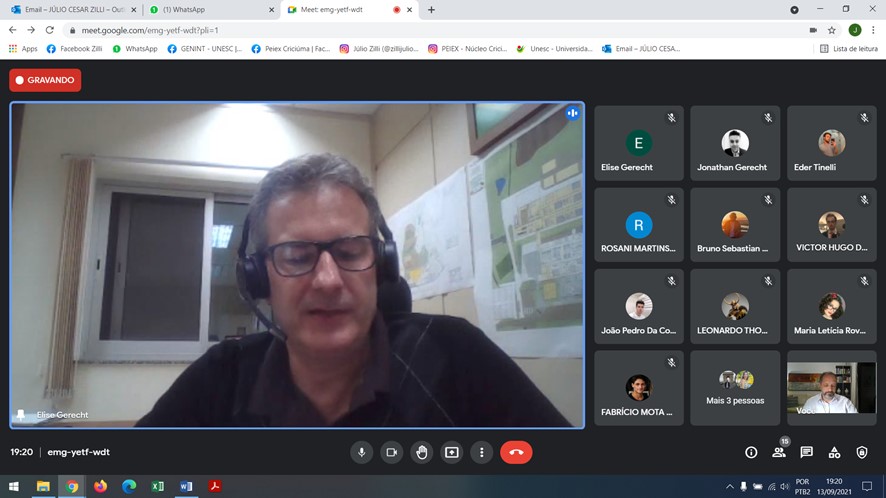Raise hand in the meeting
Viewport: 886px width, 498px height.
click(422, 452)
